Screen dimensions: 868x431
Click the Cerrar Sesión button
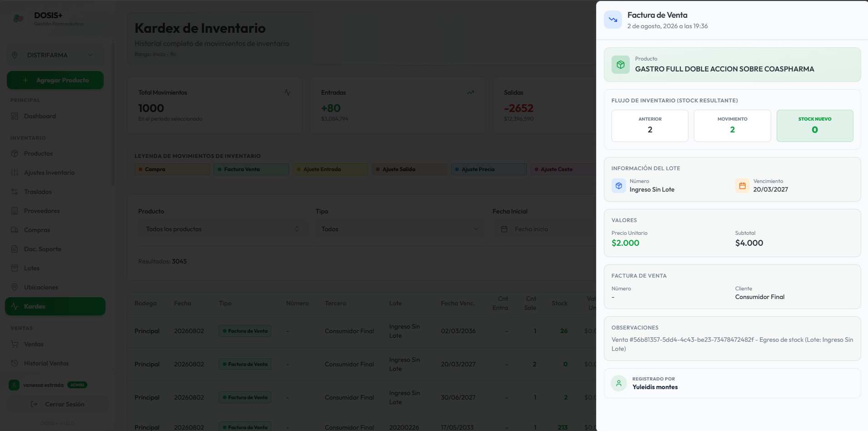coord(57,404)
